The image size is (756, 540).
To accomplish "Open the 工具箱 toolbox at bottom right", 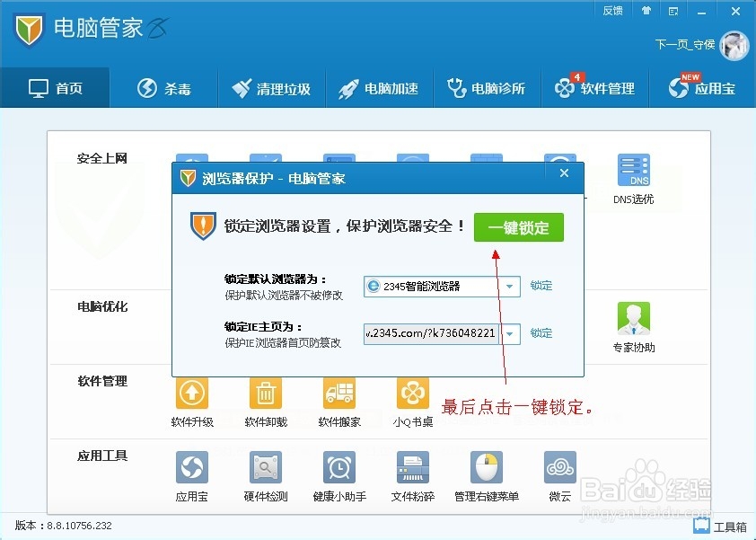I will pos(721,526).
